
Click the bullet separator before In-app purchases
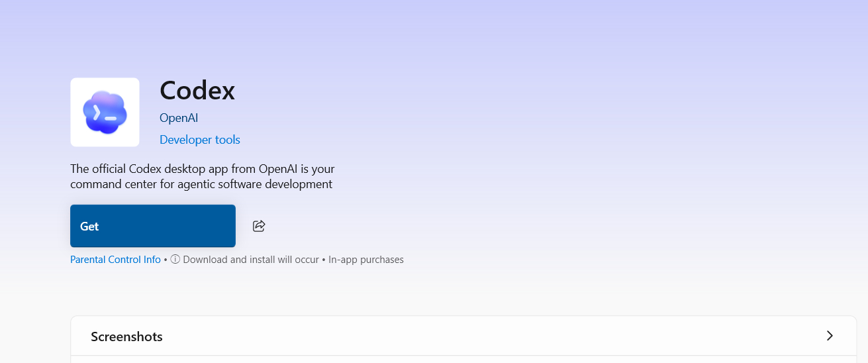[x=324, y=260]
